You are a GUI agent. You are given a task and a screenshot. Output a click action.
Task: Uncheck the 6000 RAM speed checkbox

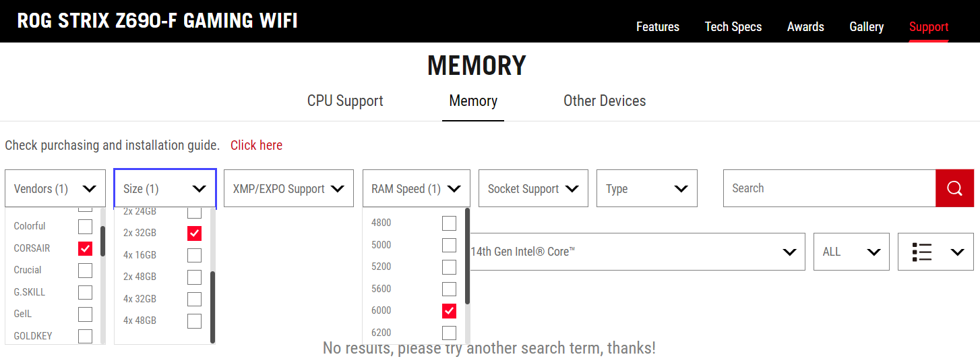[449, 311]
